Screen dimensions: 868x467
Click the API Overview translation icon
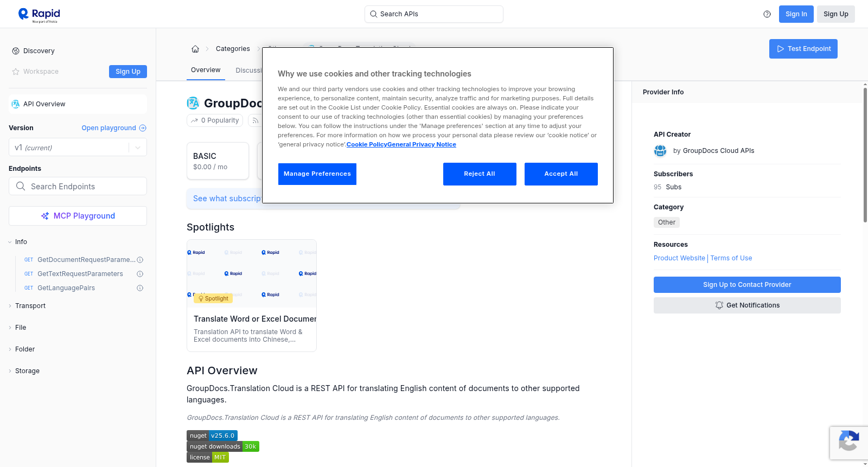[16, 104]
